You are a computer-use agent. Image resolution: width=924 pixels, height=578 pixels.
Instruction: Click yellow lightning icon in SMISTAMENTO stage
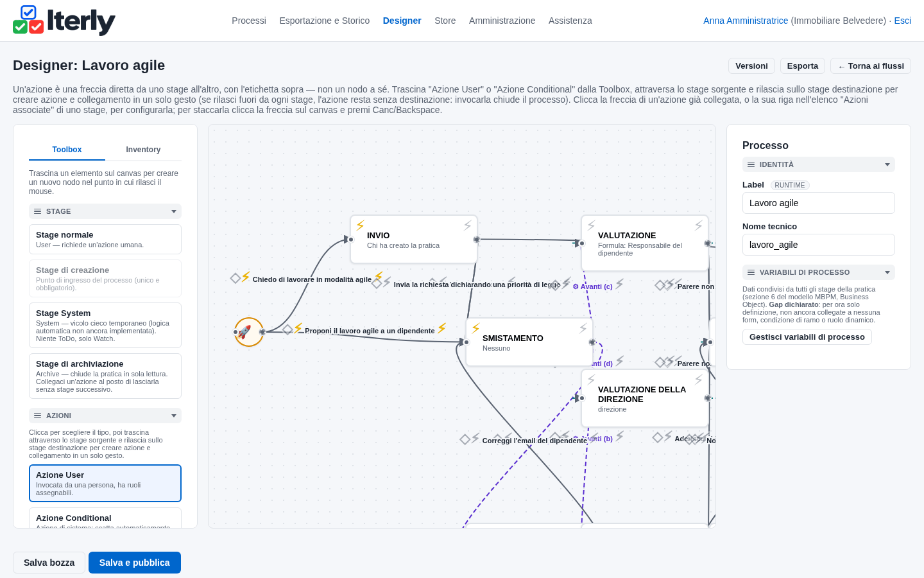tap(476, 328)
